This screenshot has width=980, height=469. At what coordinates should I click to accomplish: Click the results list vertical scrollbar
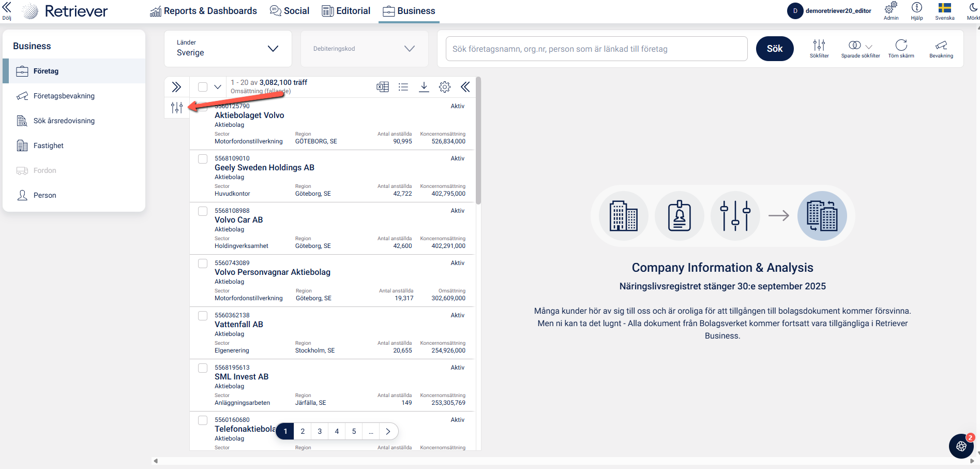click(478, 141)
